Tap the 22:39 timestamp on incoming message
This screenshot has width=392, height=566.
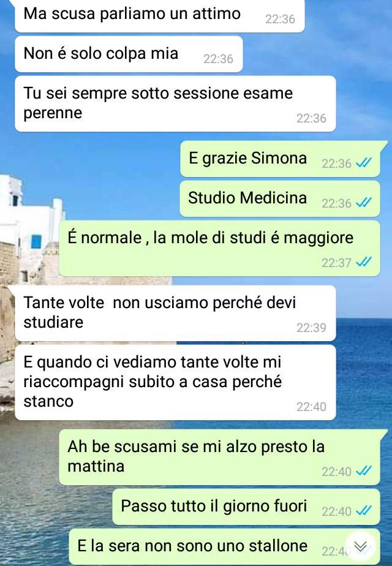point(311,327)
